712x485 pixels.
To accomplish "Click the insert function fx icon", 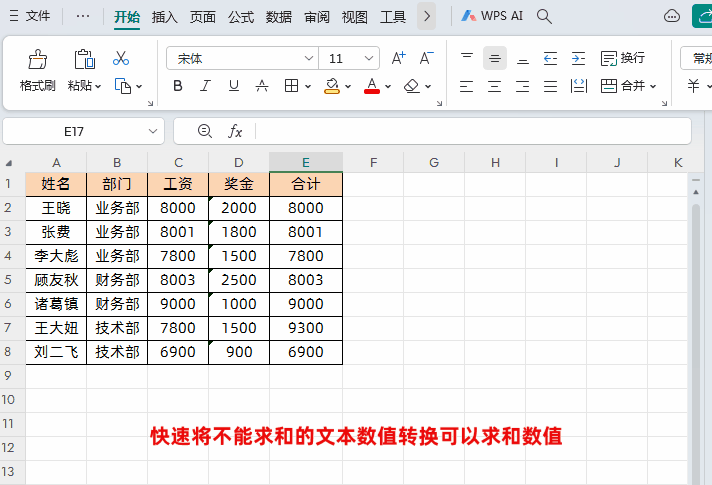I will pos(235,131).
